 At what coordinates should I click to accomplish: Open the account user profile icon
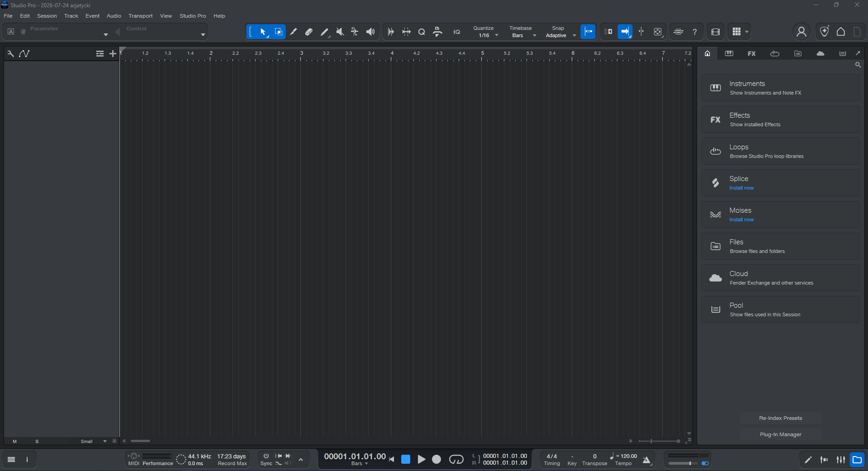(x=801, y=32)
